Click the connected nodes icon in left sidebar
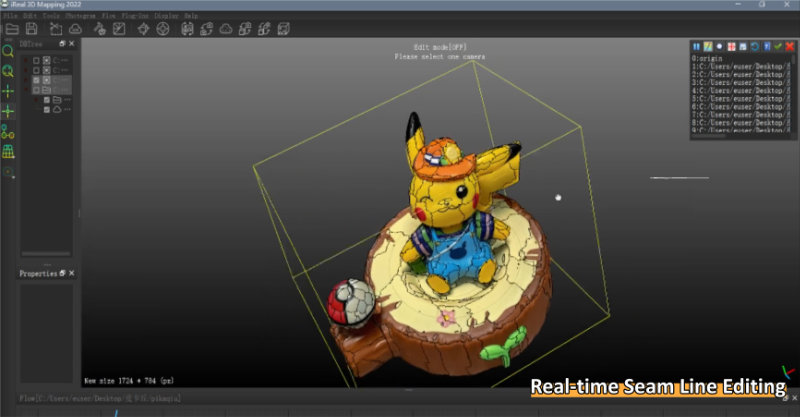 coord(8,132)
